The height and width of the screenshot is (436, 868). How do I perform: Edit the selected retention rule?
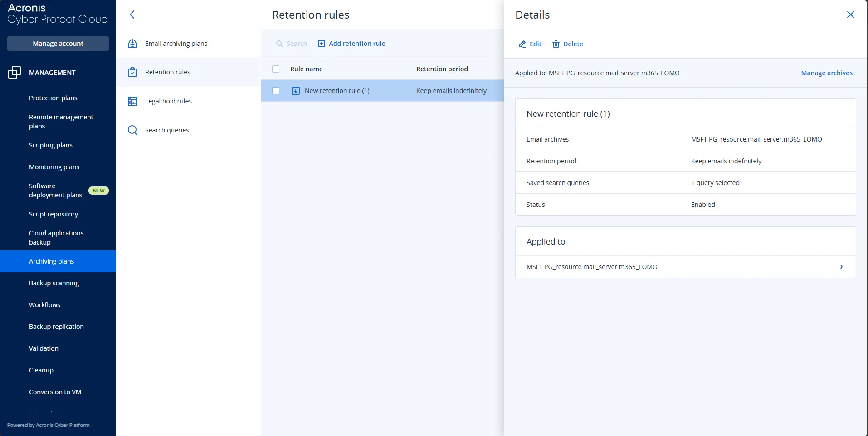click(530, 44)
